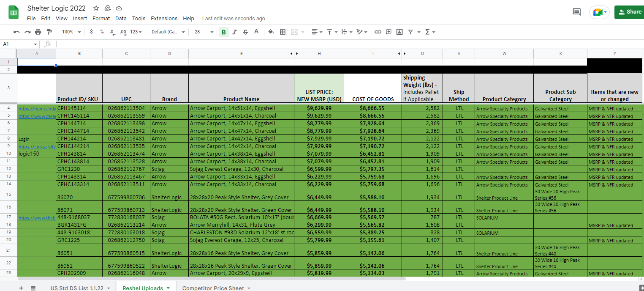
Task: Click the Share button
Action: click(629, 12)
